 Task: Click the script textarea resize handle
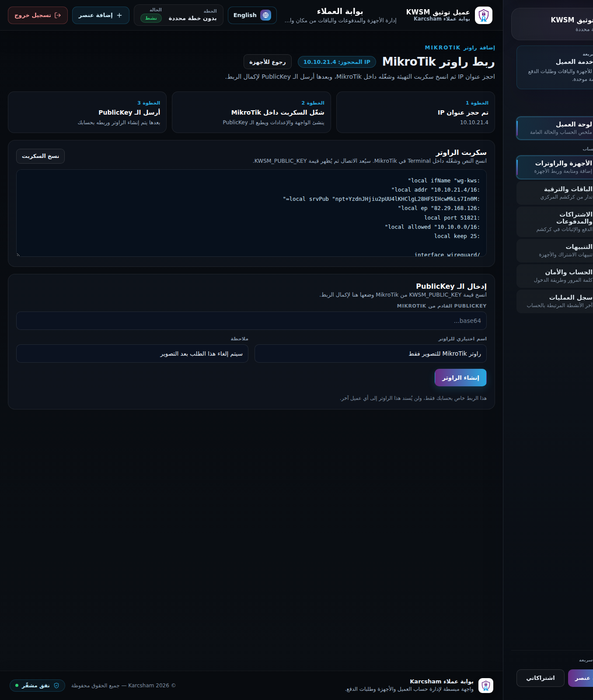[x=18, y=255]
